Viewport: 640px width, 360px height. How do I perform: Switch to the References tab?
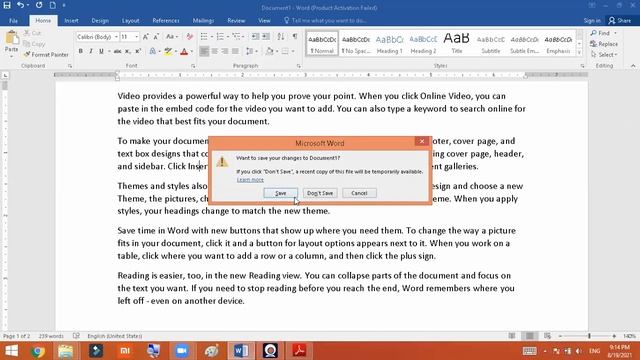click(x=166, y=20)
